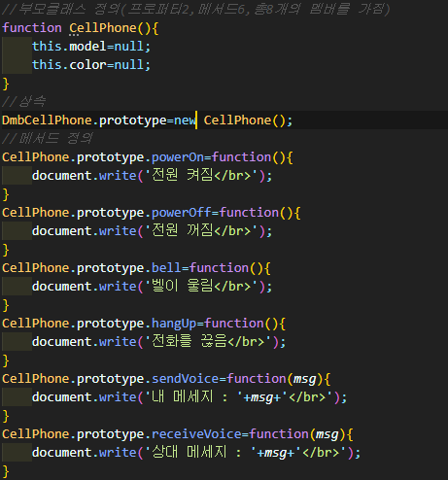
Task: Click the 'receiveVoice' method name
Action: pos(196,434)
